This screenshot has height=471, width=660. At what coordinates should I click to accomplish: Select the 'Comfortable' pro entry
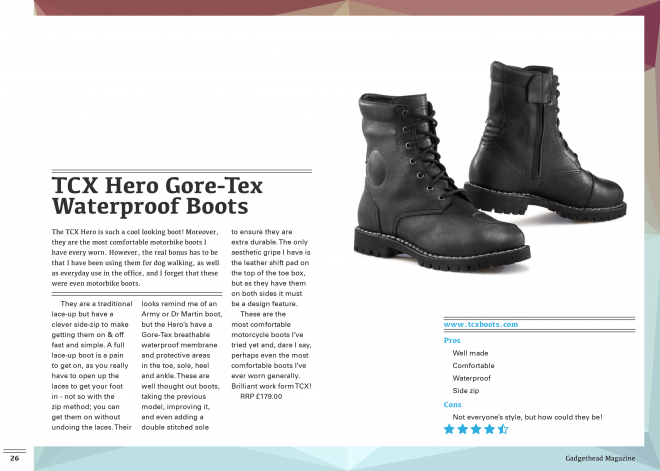(x=473, y=366)
